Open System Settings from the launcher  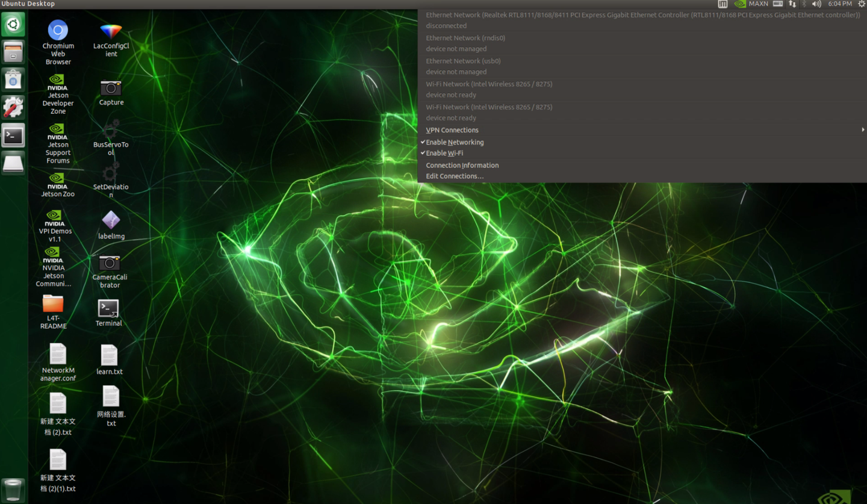[x=13, y=108]
